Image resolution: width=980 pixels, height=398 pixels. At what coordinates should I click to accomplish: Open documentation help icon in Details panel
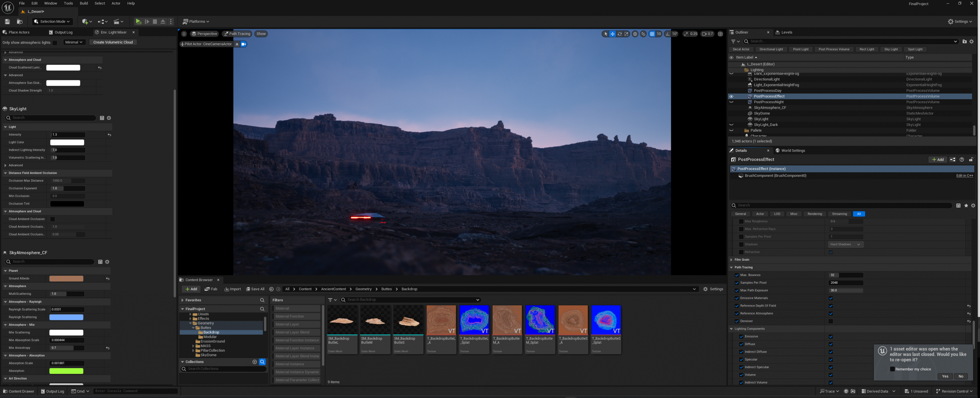(x=962, y=160)
